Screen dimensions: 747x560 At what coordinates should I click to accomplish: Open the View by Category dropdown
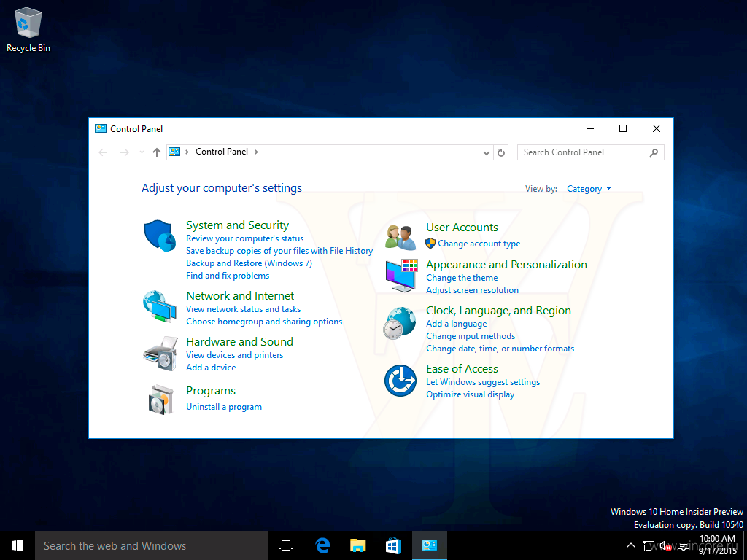tap(589, 189)
